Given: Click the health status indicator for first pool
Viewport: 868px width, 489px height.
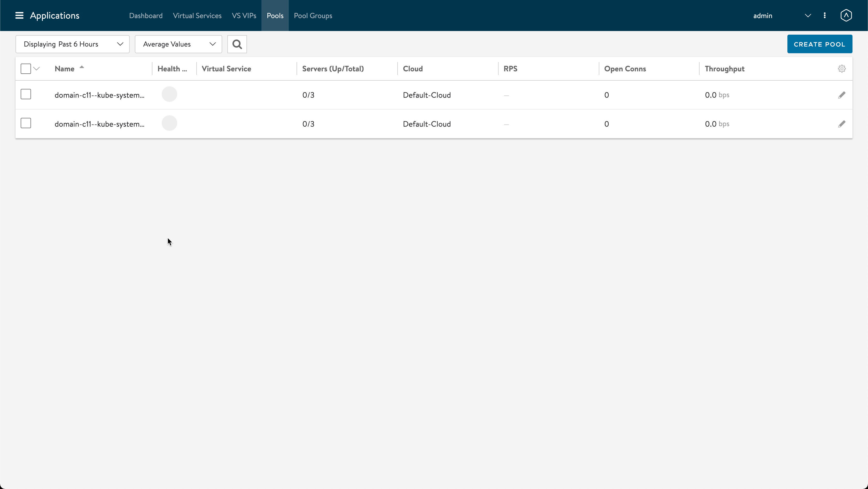Looking at the screenshot, I should click(x=169, y=94).
